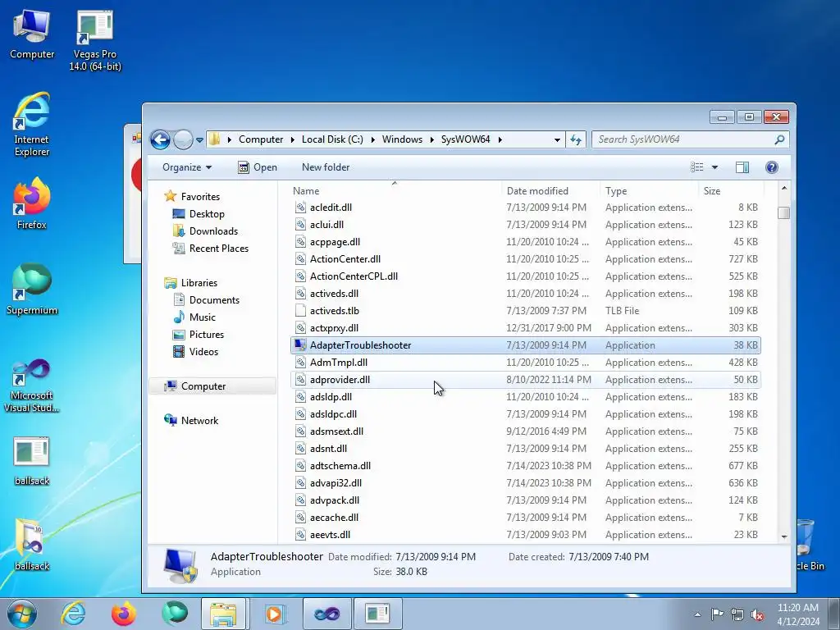This screenshot has width=840, height=630.
Task: Click the AdapterTroubleshooter application icon
Action: pyautogui.click(x=300, y=345)
